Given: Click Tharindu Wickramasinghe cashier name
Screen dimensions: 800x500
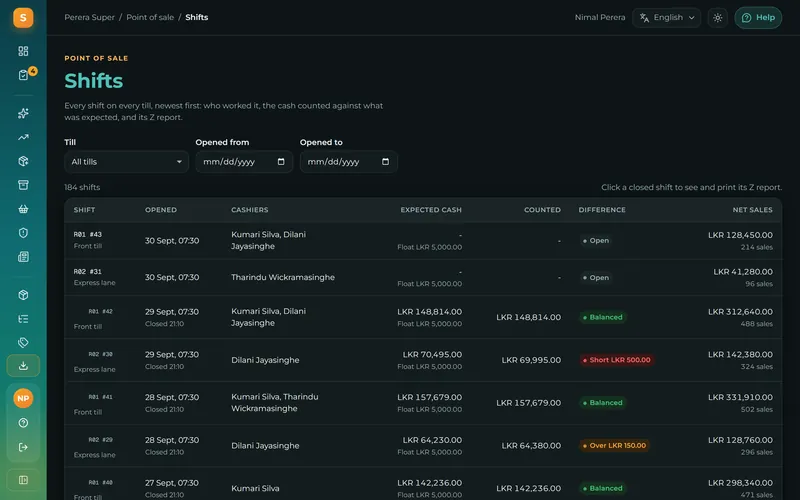Looking at the screenshot, I should (283, 277).
